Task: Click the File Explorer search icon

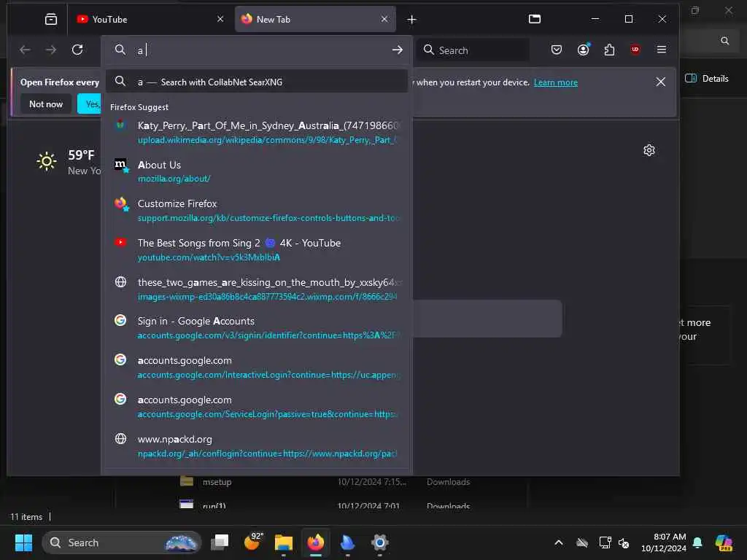Action: coord(724,41)
